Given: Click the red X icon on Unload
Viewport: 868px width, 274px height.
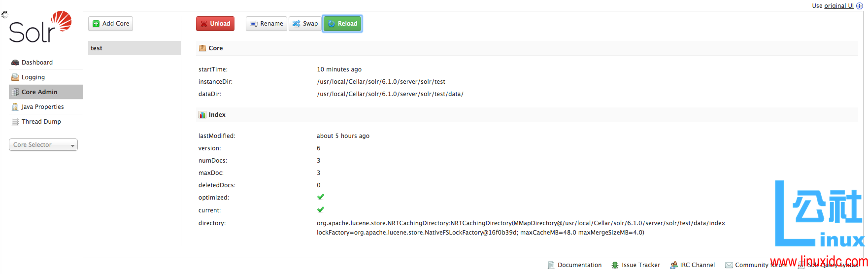Looking at the screenshot, I should [204, 24].
